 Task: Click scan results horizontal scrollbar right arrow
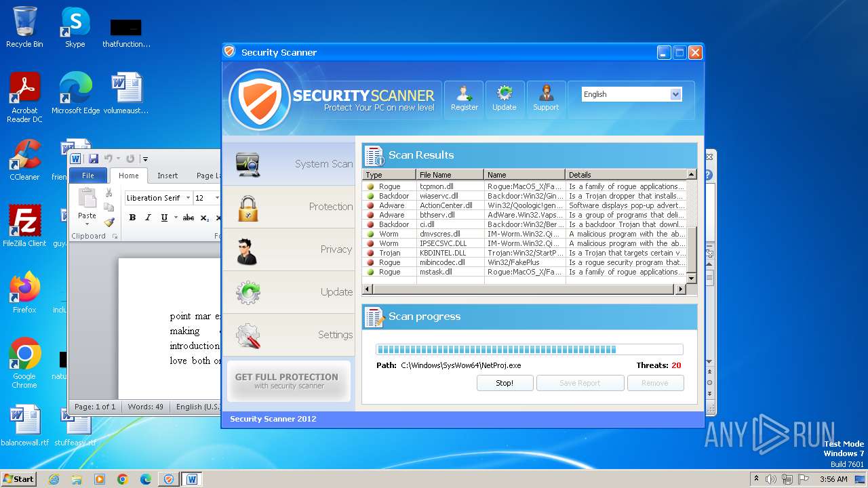pos(681,289)
